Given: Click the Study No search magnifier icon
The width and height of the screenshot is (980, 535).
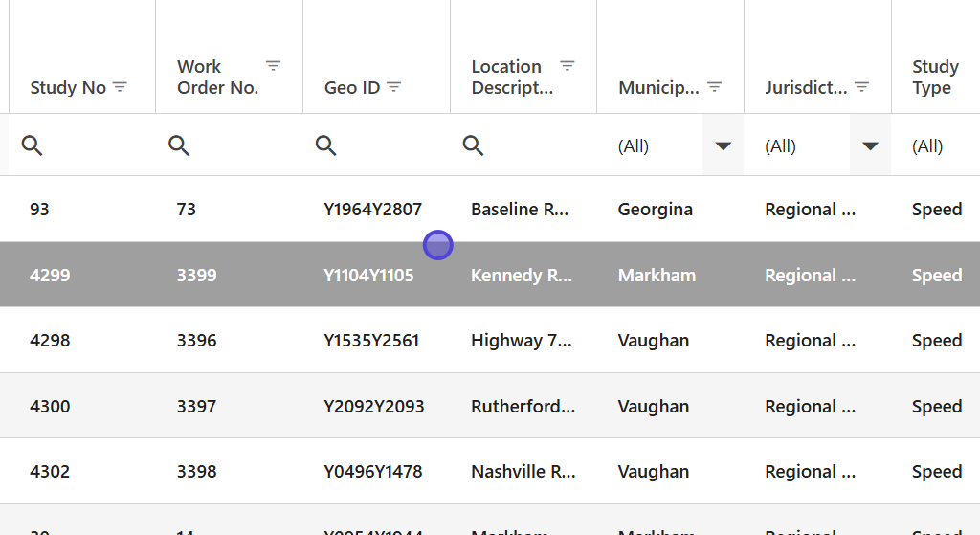Looking at the screenshot, I should click(x=33, y=145).
